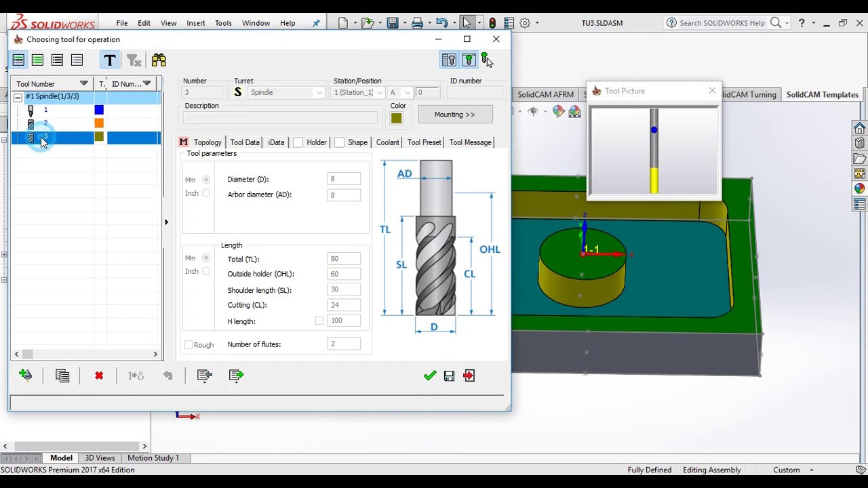The height and width of the screenshot is (488, 868).
Task: Open the Tool Number column filter arrow
Action: coord(84,83)
